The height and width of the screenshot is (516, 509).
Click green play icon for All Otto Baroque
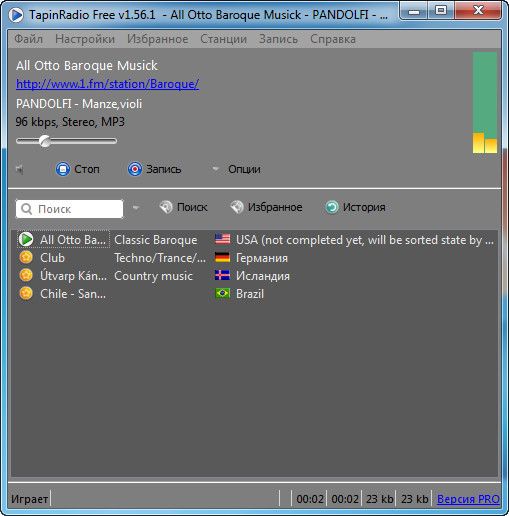pyautogui.click(x=26, y=239)
